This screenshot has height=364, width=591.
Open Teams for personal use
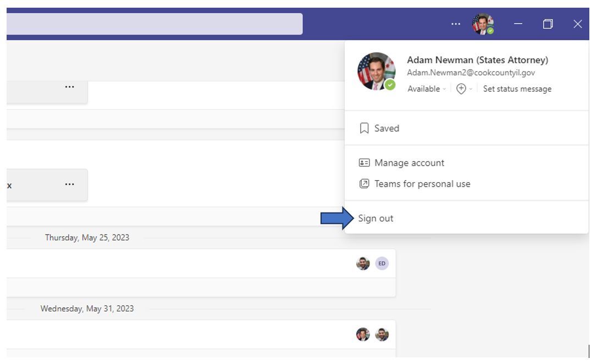422,184
